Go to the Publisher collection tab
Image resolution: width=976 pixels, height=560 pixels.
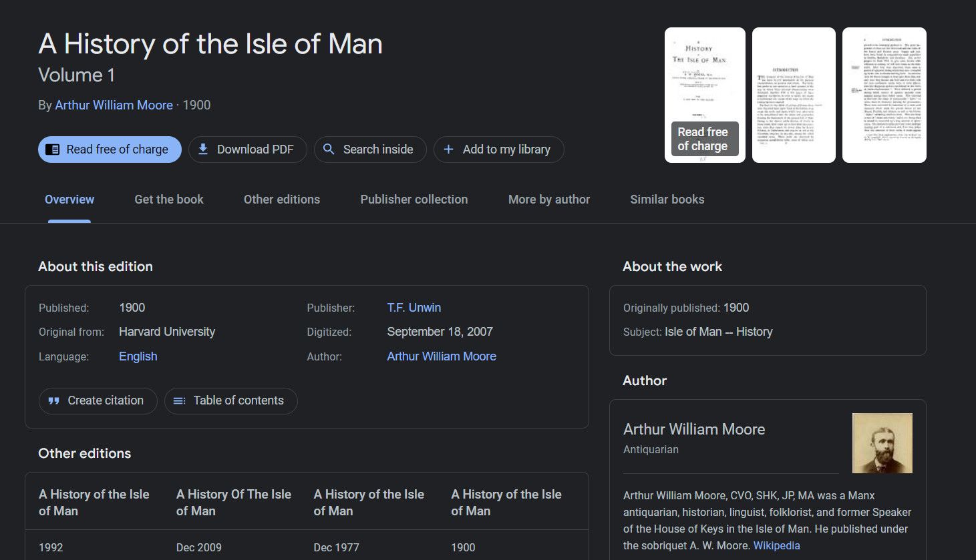[x=414, y=200]
